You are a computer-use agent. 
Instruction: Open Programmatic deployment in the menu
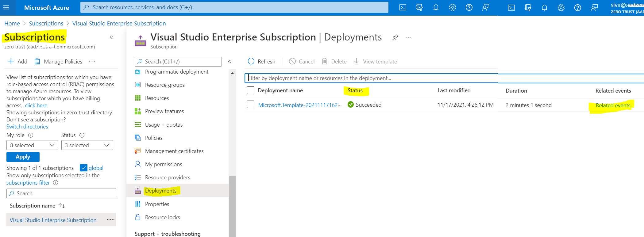point(177,72)
